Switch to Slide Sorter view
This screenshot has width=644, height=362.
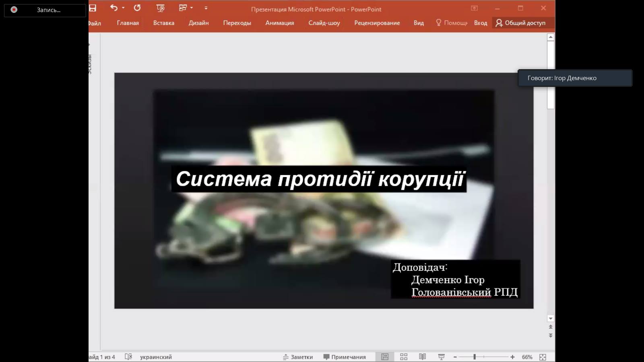tap(404, 357)
